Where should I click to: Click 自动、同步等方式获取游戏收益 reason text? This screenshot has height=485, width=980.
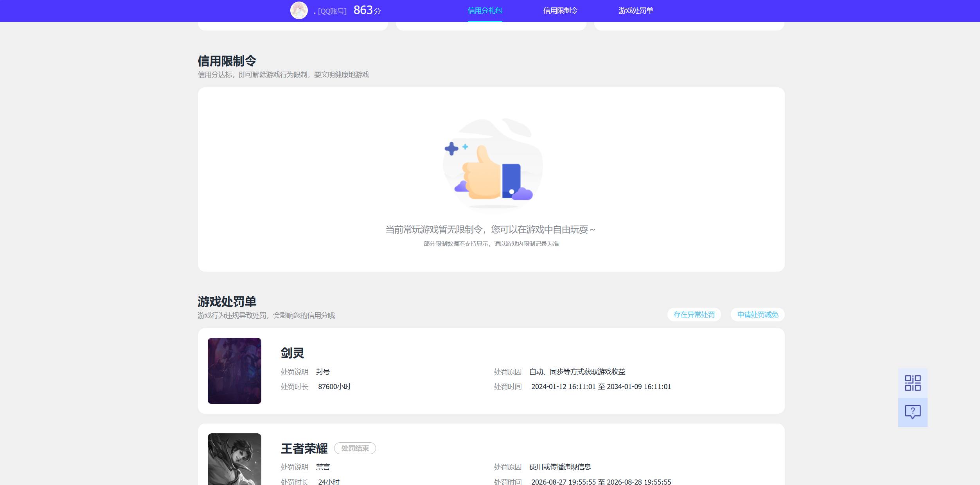pos(577,371)
